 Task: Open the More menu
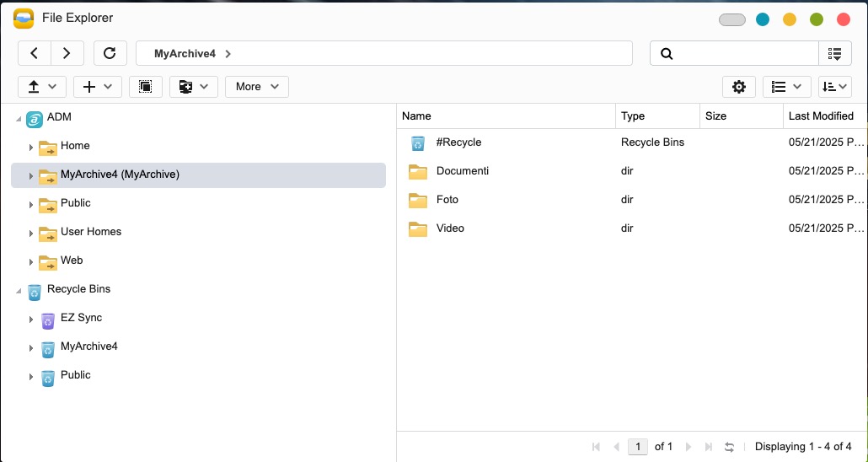click(257, 87)
